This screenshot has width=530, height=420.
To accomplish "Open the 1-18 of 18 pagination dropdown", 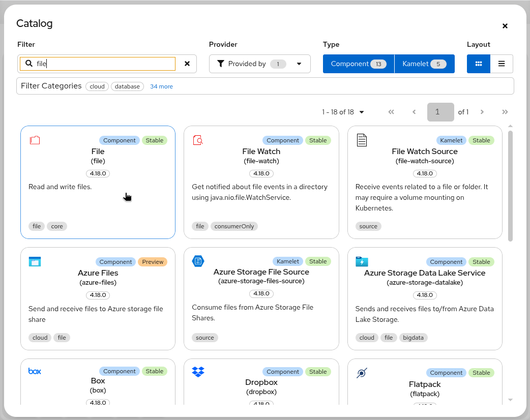I will click(x=342, y=112).
